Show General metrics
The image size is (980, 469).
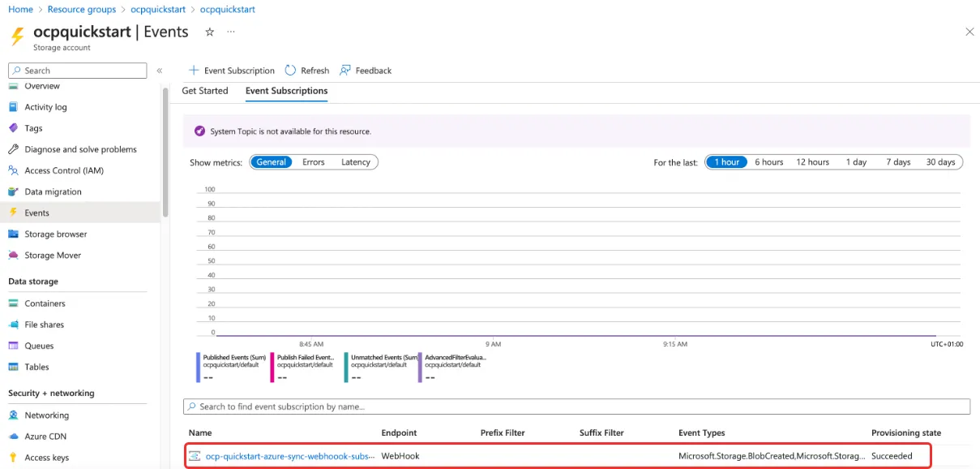[x=271, y=162]
